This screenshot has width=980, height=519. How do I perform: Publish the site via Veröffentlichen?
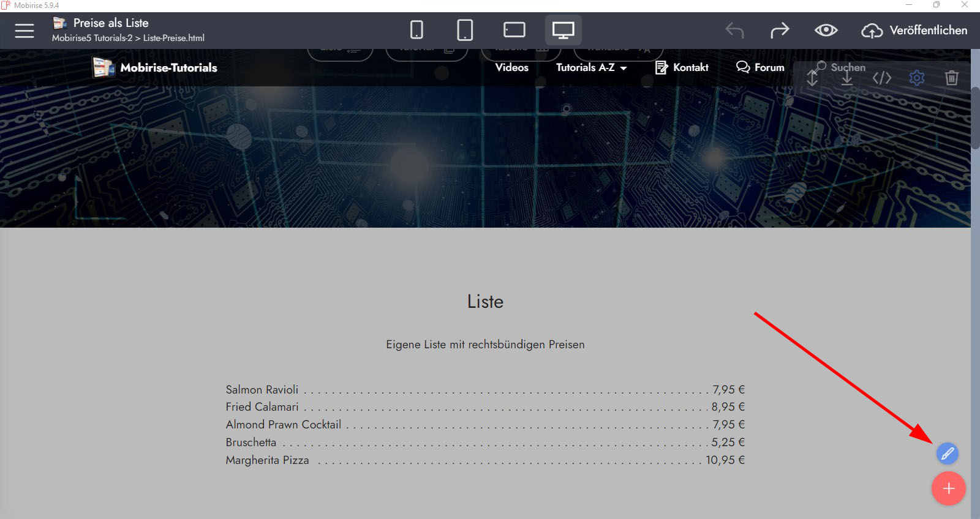pyautogui.click(x=929, y=30)
